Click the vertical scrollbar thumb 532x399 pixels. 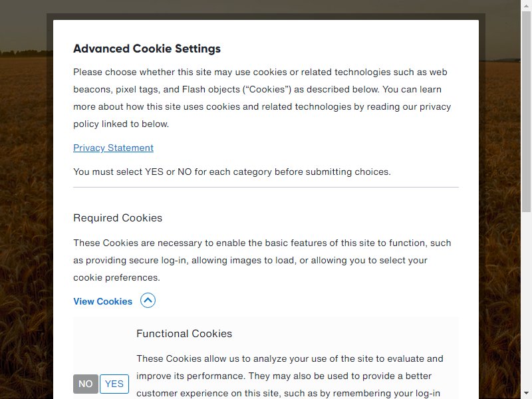[526, 111]
